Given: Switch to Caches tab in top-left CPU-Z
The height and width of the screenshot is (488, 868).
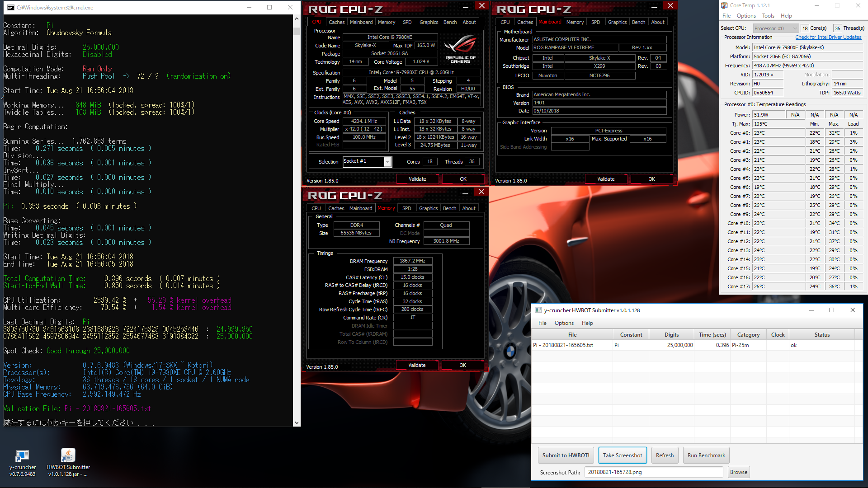Looking at the screenshot, I should [x=336, y=22].
